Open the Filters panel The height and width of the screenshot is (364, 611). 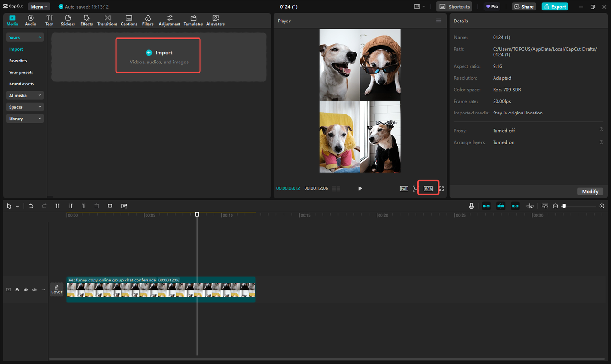click(147, 20)
